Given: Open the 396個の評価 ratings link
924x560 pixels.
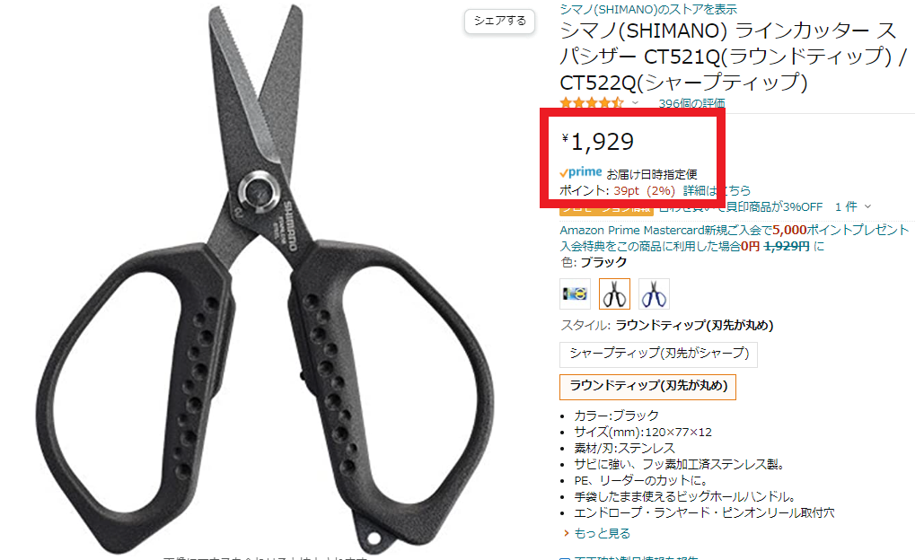Looking at the screenshot, I should [691, 103].
